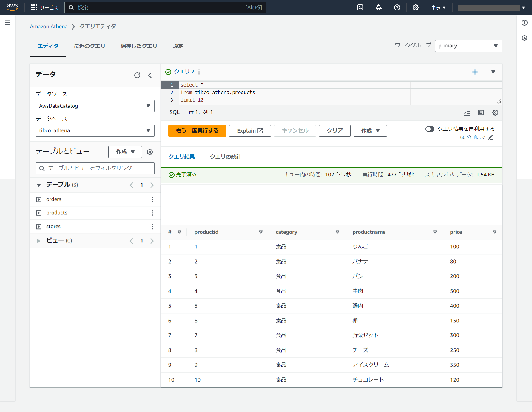Open keyboard shortcuts icon in editor bar
This screenshot has height=412, width=532.
click(481, 113)
